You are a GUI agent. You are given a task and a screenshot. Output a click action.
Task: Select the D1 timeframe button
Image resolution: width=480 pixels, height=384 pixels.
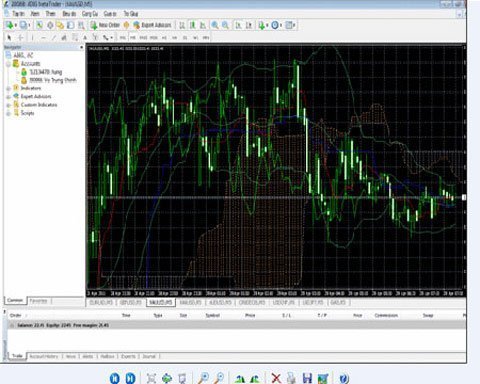[x=185, y=38]
